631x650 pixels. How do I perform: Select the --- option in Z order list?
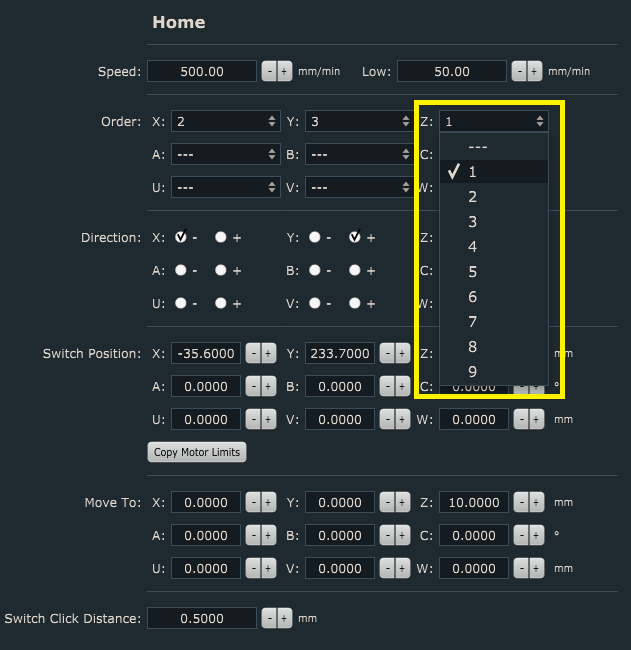477,147
